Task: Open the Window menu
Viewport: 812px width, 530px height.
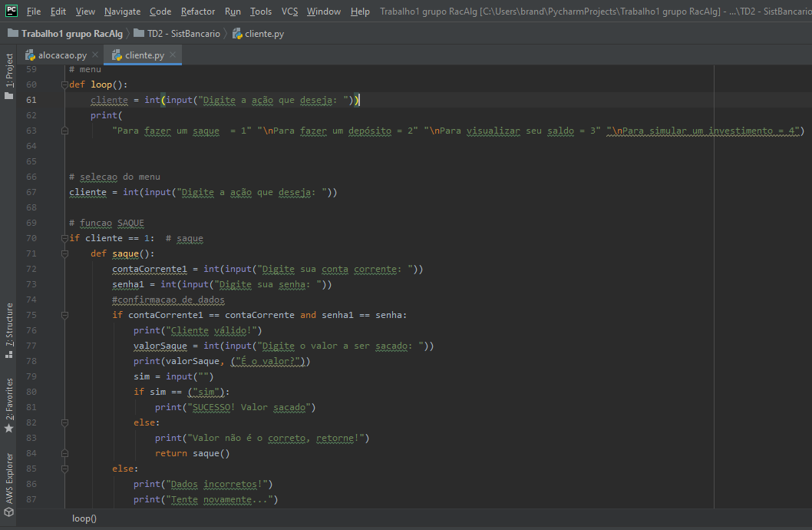Action: [x=324, y=12]
